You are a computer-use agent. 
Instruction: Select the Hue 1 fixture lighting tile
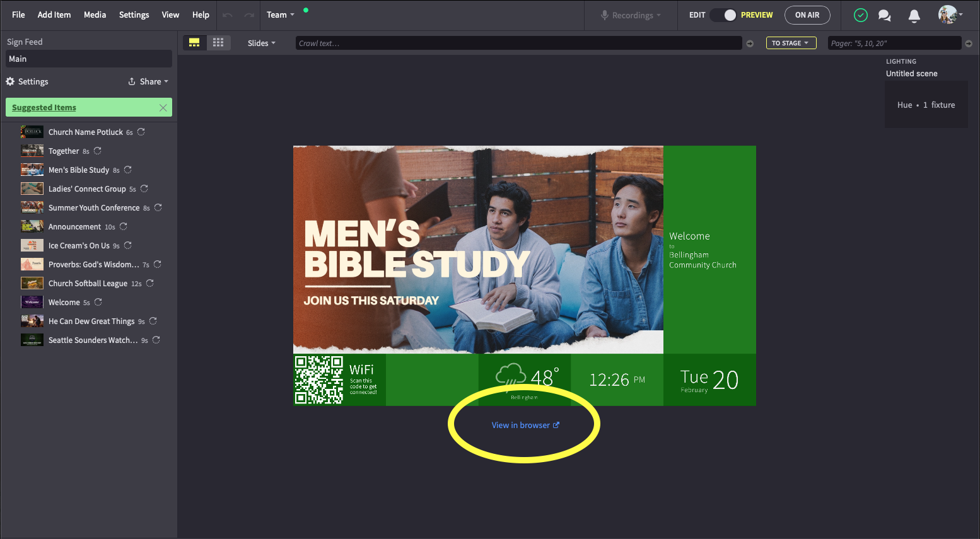(926, 105)
